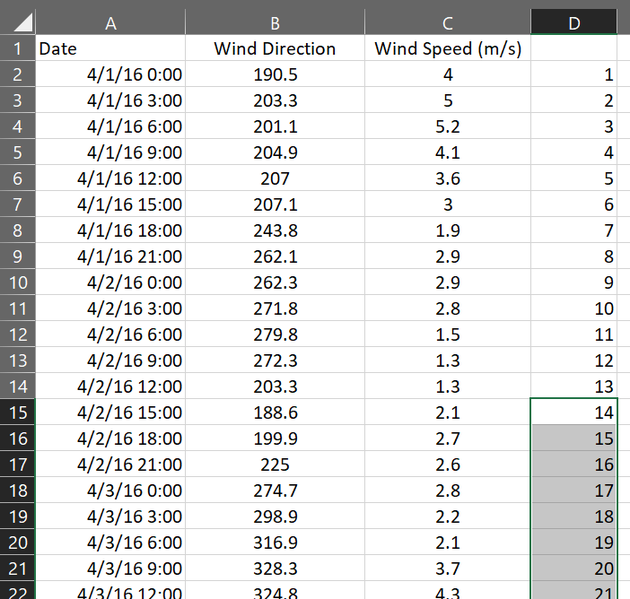This screenshot has height=599, width=630.
Task: Click cell with date 4/2/16 9:00
Action: (x=110, y=360)
